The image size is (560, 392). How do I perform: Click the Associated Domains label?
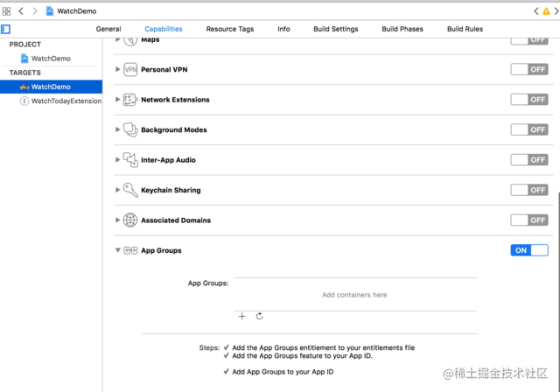click(176, 220)
